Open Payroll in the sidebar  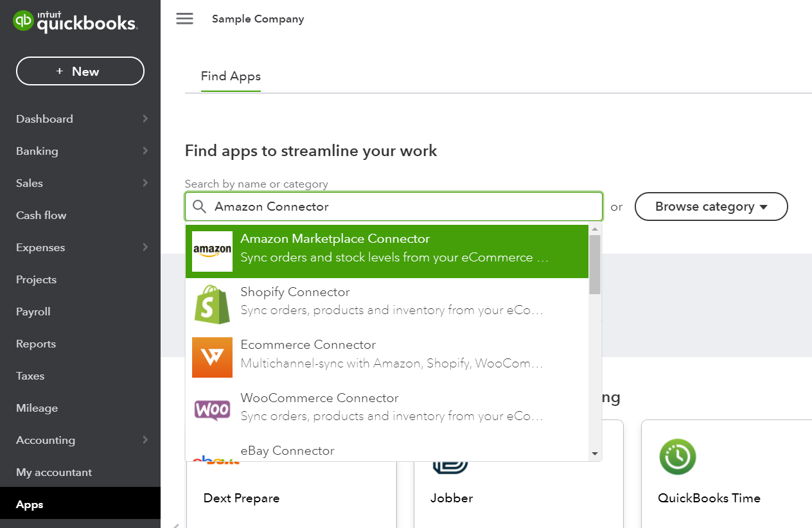click(x=33, y=312)
